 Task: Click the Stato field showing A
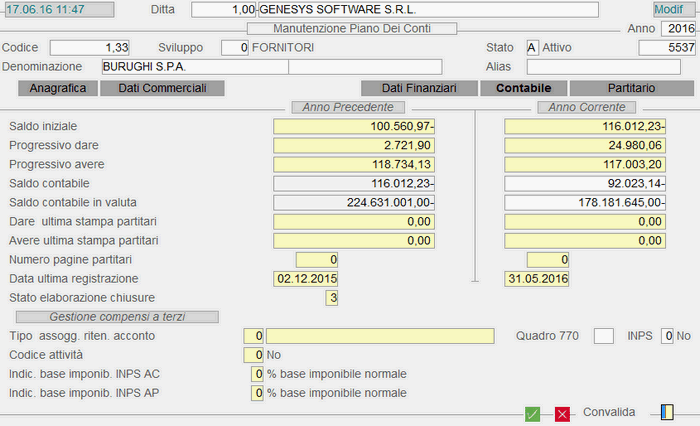coord(531,47)
